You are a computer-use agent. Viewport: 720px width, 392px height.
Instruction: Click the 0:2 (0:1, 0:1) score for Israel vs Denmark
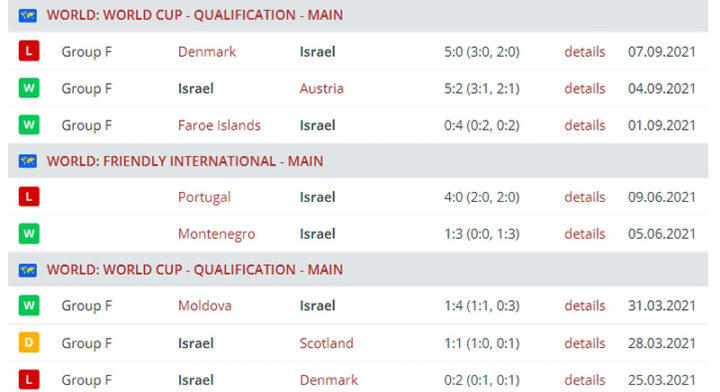[482, 380]
